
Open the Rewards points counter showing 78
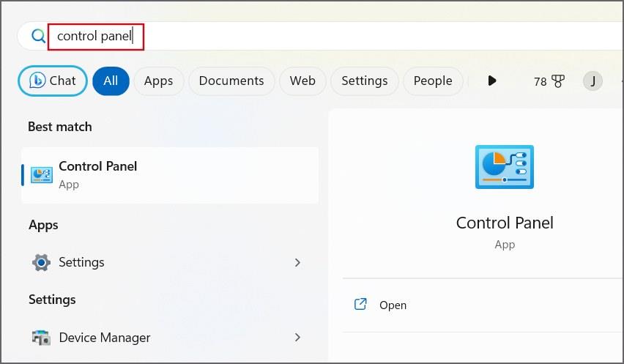point(549,81)
